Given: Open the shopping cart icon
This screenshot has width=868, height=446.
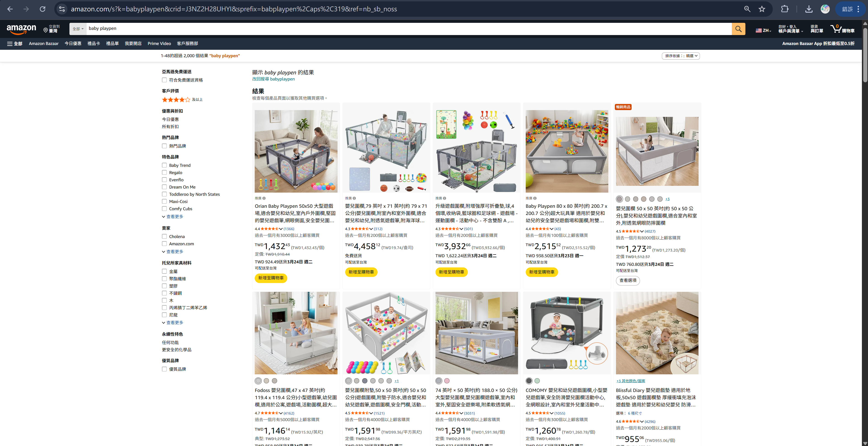Looking at the screenshot, I should point(842,29).
